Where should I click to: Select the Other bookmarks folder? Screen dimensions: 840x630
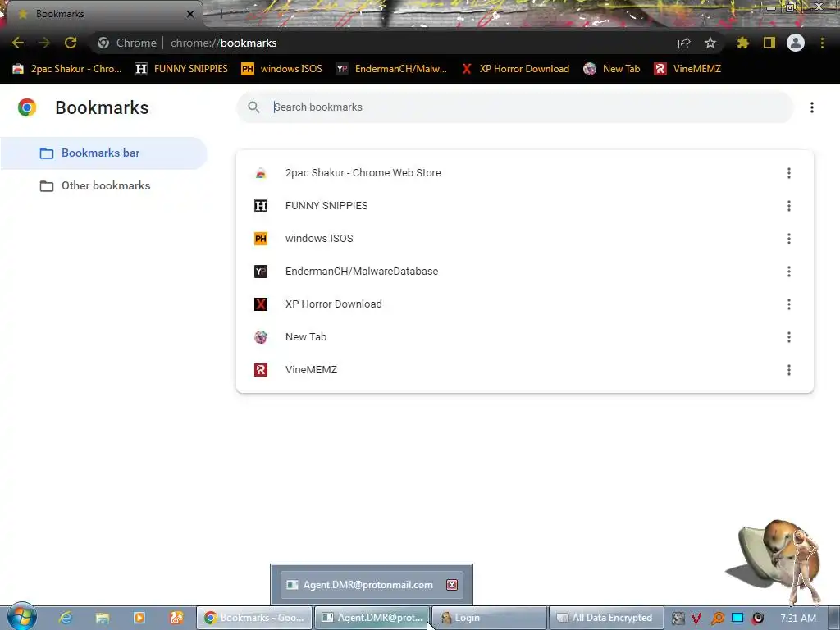(x=103, y=186)
